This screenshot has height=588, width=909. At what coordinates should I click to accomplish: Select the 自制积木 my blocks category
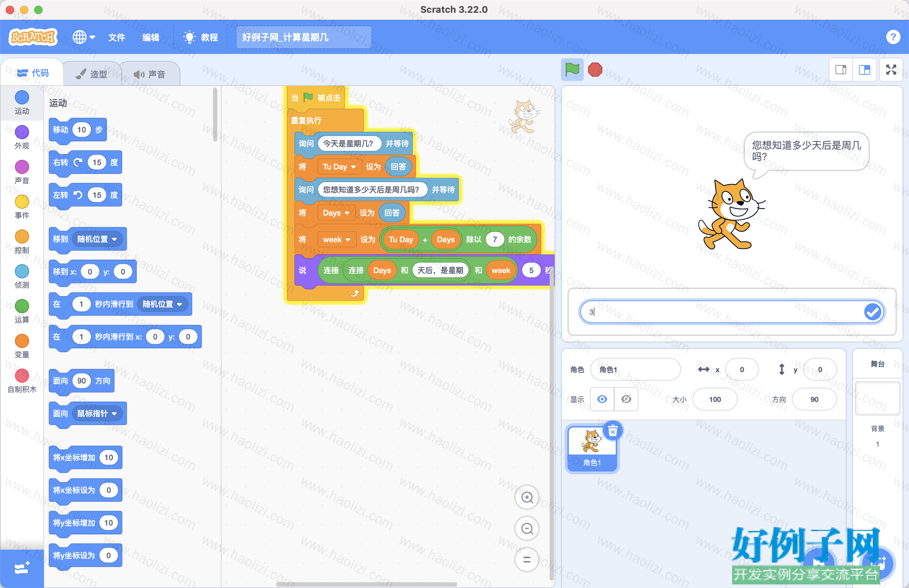[22, 381]
